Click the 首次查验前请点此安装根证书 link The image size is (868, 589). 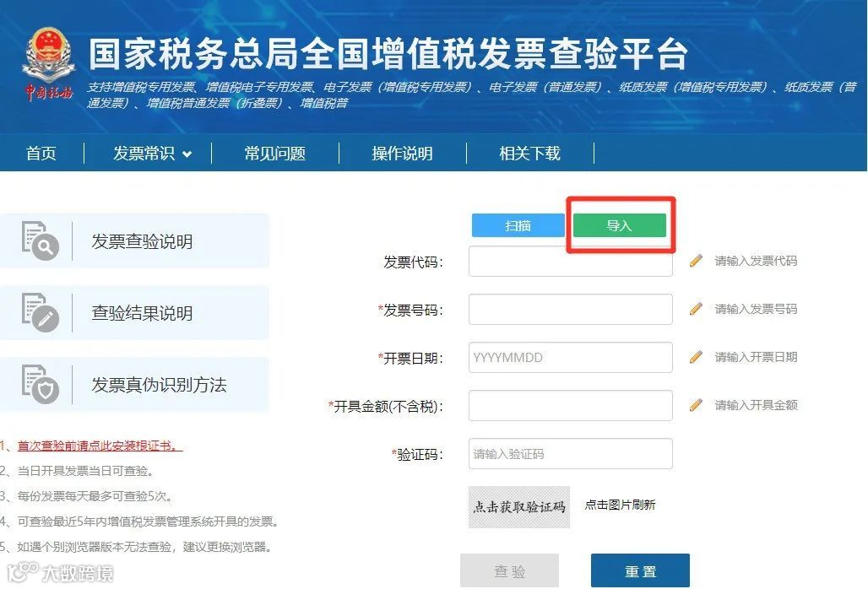(x=100, y=446)
